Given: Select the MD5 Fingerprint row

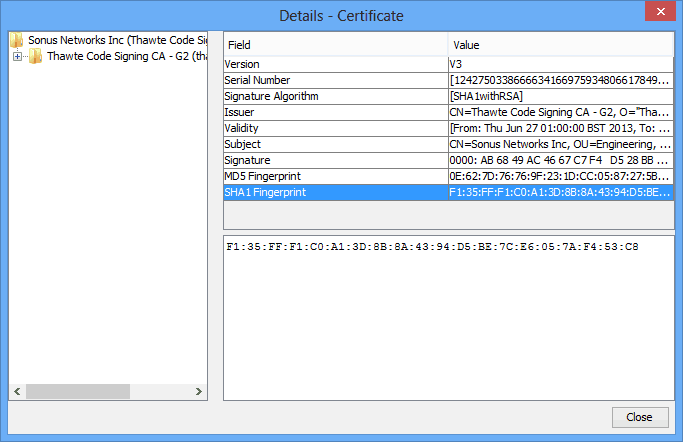Looking at the screenshot, I should (335, 176).
